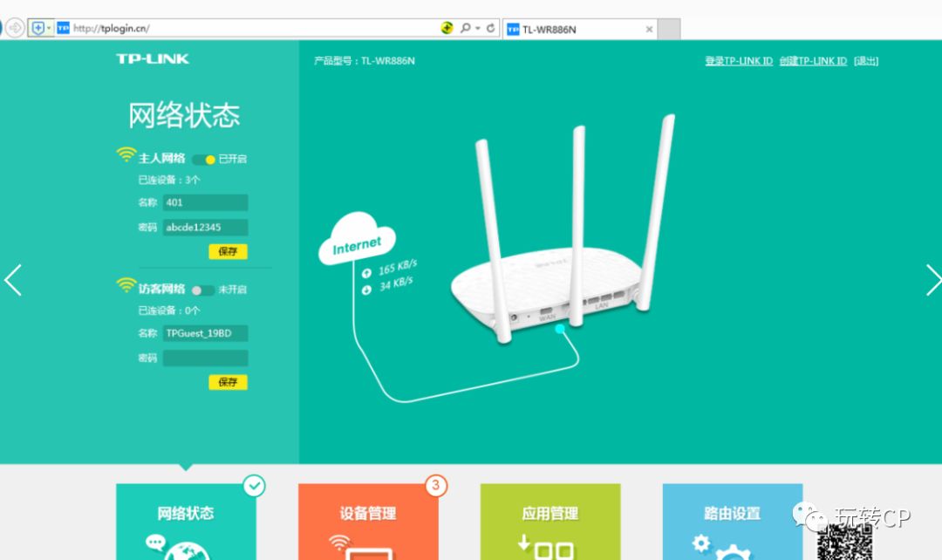Viewport: 942px width, 560px height.
Task: Open 登录TP-LINK ID login link
Action: 739,61
